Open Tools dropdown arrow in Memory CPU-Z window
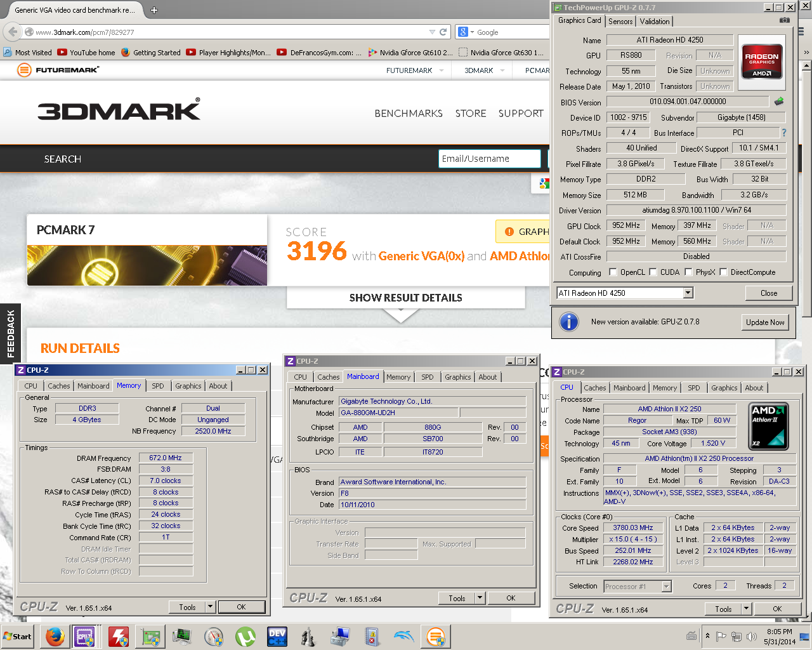Screen dimensions: 812x650 tap(210, 607)
